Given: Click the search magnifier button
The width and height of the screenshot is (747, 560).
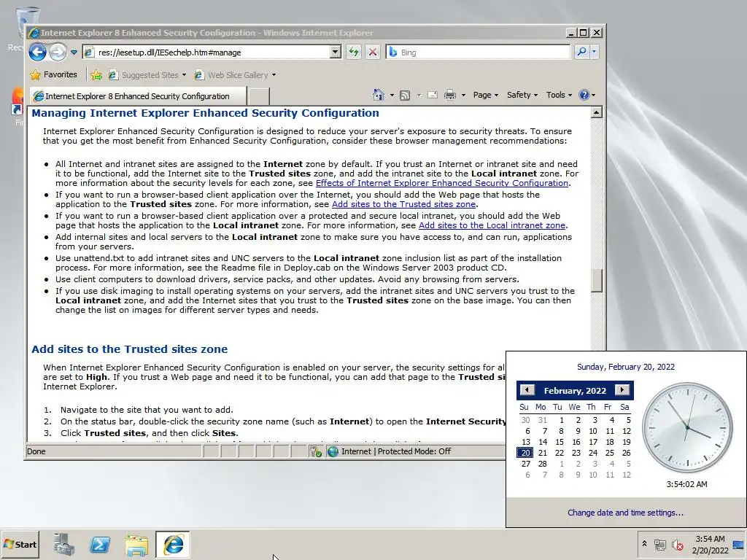Looking at the screenshot, I should [581, 52].
